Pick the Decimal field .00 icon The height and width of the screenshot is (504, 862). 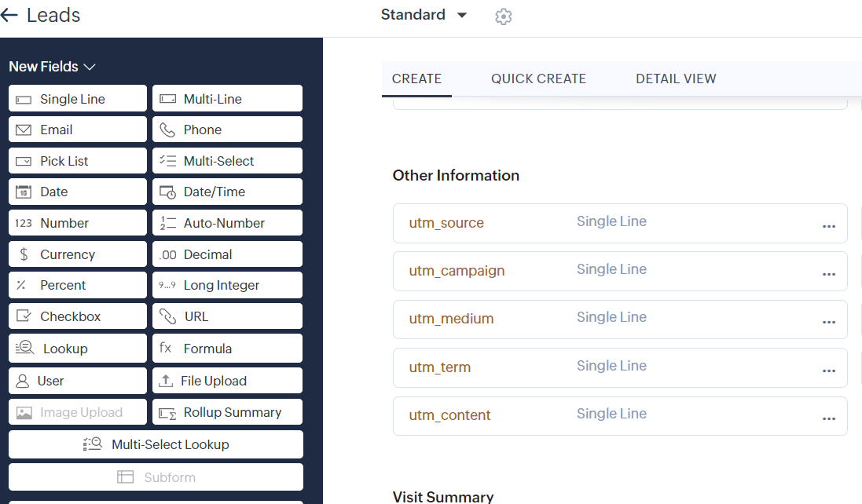167,254
